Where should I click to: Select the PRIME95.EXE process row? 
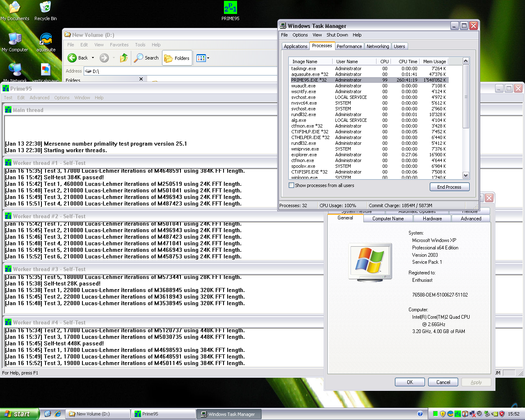(309, 80)
